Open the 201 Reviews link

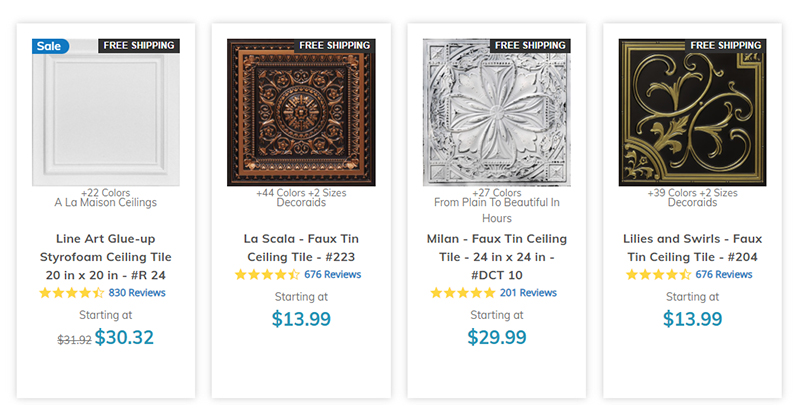528,293
